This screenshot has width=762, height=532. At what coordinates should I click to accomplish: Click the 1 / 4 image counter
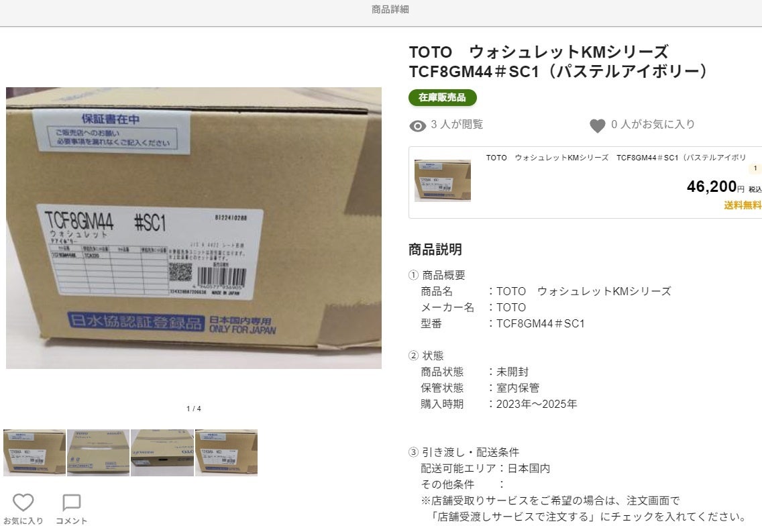[x=193, y=409]
